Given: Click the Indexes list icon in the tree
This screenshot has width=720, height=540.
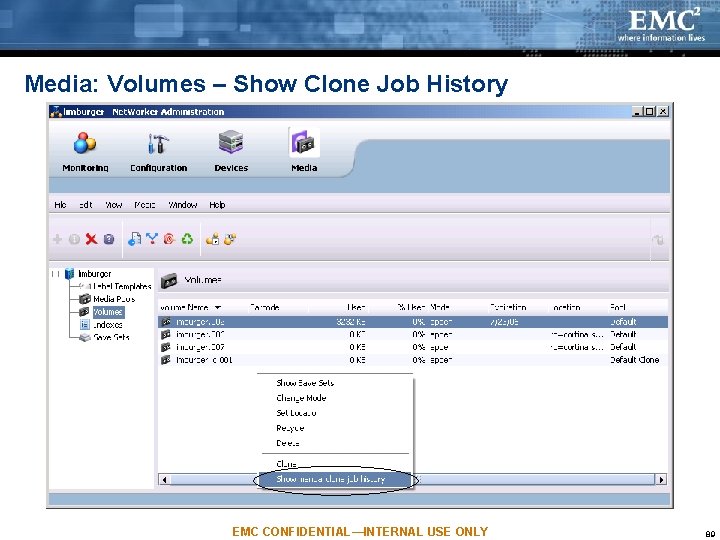Looking at the screenshot, I should tap(84, 325).
